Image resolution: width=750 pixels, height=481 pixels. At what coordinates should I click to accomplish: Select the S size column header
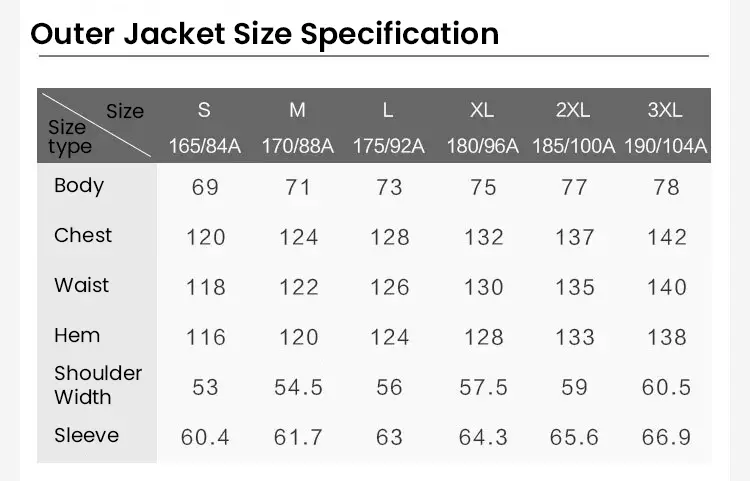204,110
